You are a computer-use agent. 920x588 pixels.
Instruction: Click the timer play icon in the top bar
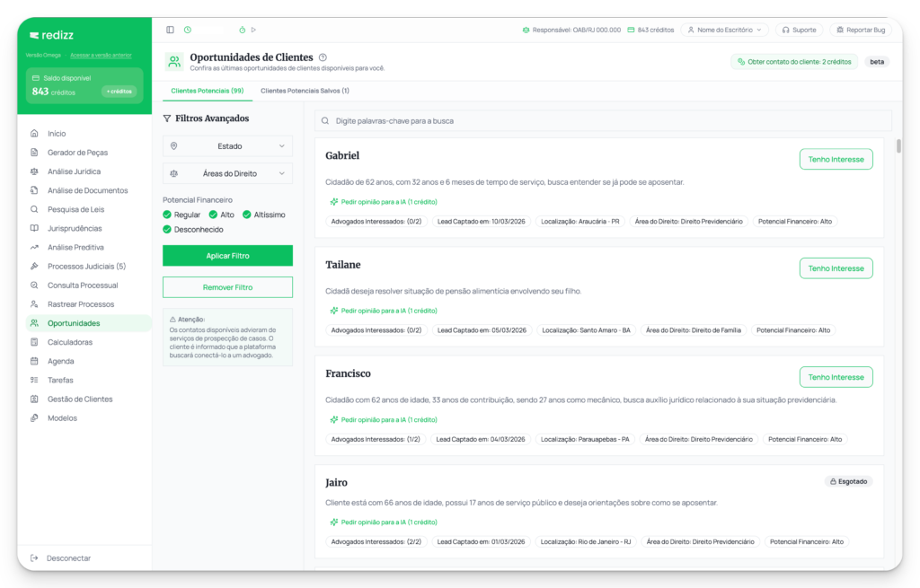point(254,30)
